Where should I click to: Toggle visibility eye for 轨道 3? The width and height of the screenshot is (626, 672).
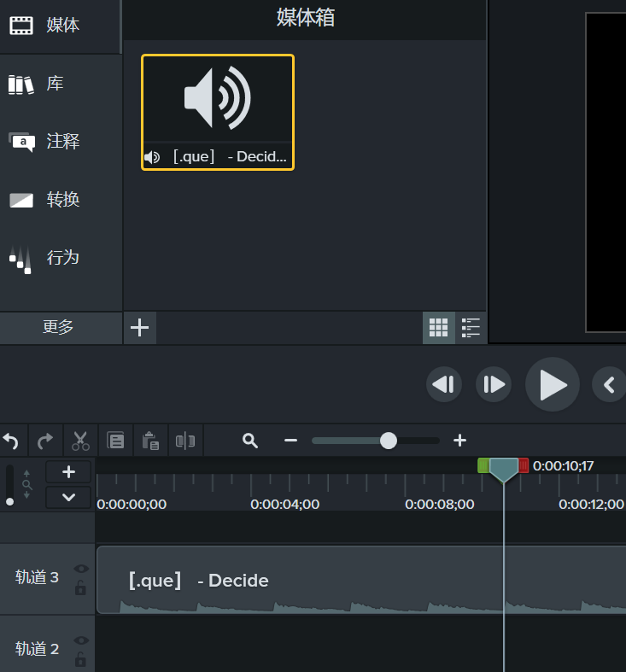81,569
